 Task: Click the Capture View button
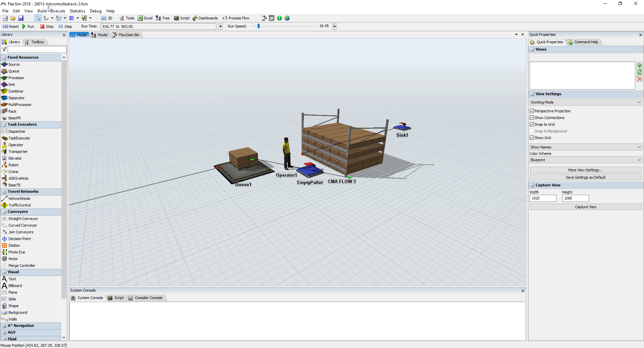click(585, 207)
